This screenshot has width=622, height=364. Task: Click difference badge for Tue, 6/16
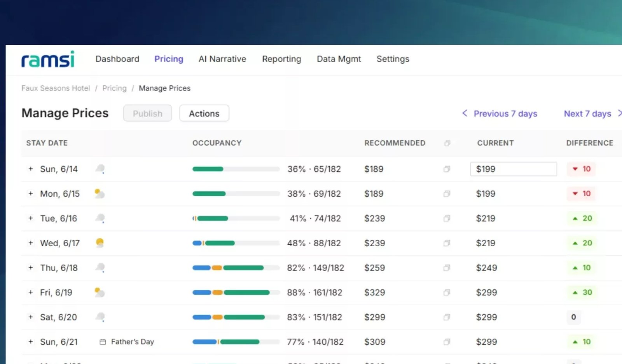(x=582, y=218)
